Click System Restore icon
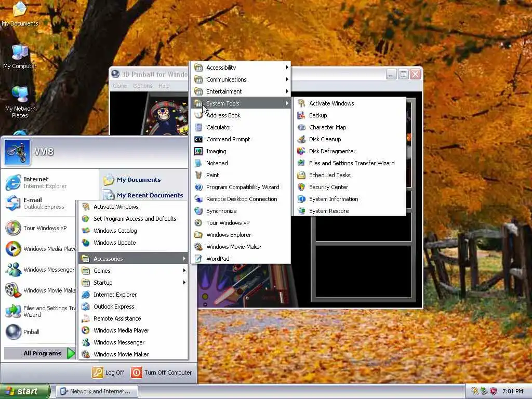532x399 pixels. (x=301, y=211)
